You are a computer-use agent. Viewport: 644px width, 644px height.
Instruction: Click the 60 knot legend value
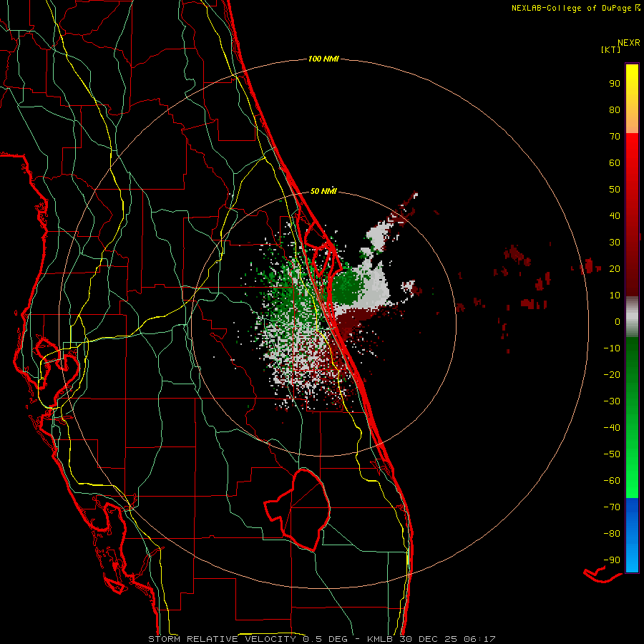pos(615,162)
